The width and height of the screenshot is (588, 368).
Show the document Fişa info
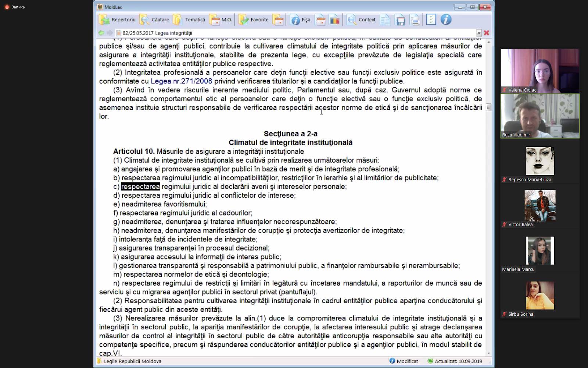300,20
